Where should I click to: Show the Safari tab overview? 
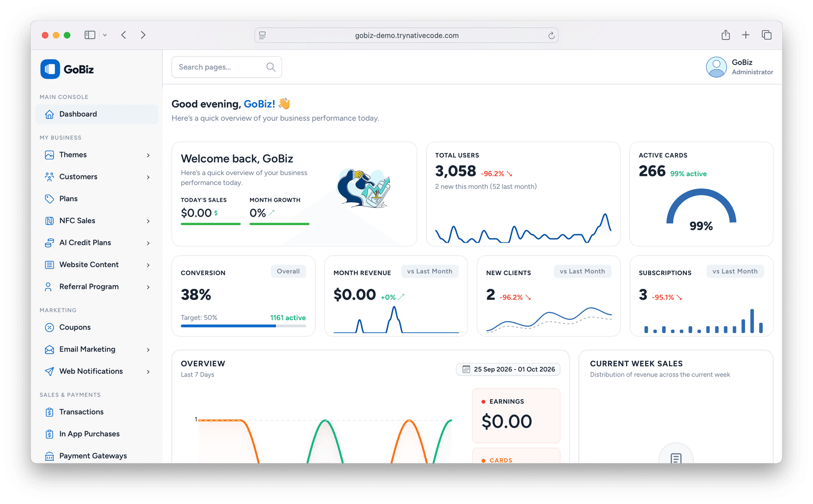pos(767,35)
